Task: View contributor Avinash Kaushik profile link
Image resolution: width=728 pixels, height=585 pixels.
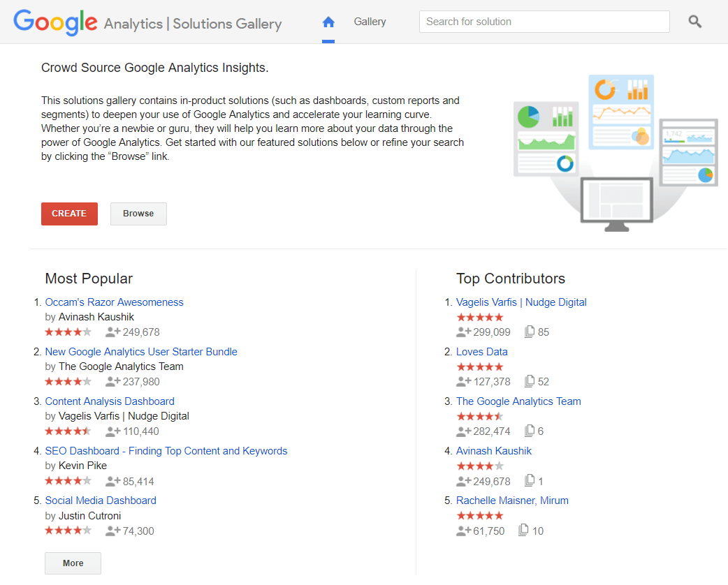Action: pyautogui.click(x=494, y=451)
